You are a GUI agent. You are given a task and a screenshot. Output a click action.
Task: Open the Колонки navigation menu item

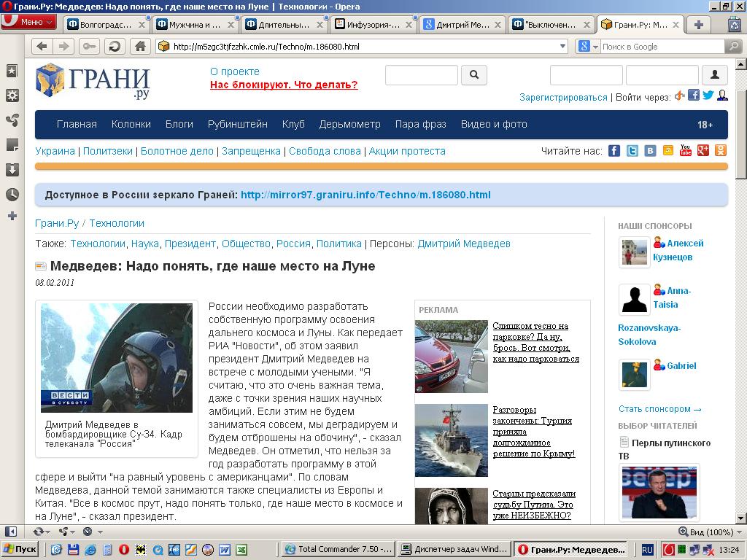131,124
